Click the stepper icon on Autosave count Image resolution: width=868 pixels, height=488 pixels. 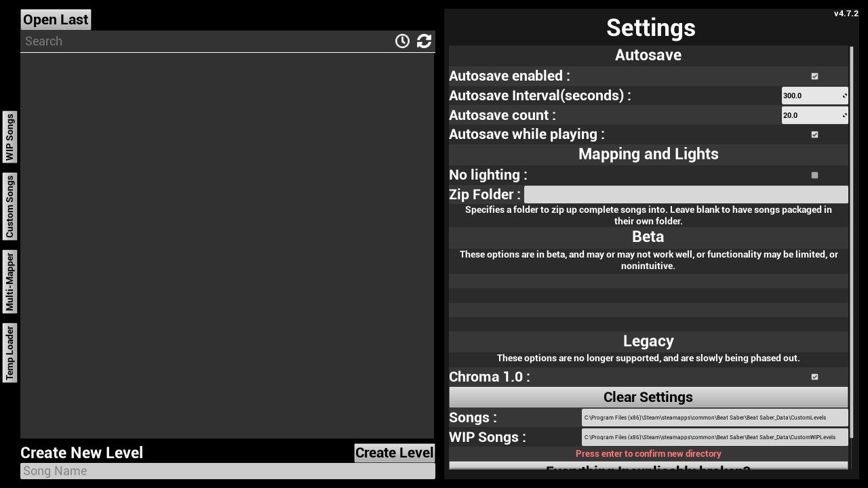point(844,115)
